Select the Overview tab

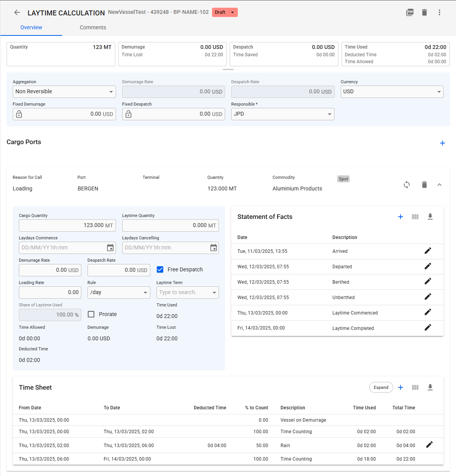[x=31, y=28]
